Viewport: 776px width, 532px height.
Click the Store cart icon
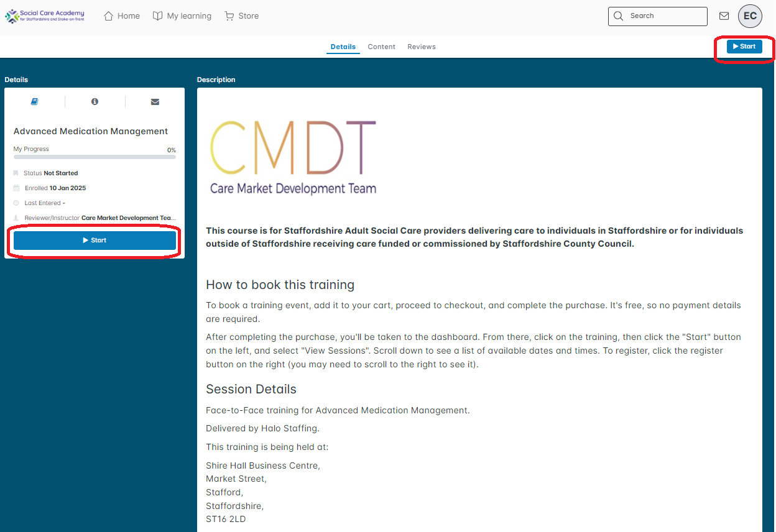pyautogui.click(x=230, y=16)
